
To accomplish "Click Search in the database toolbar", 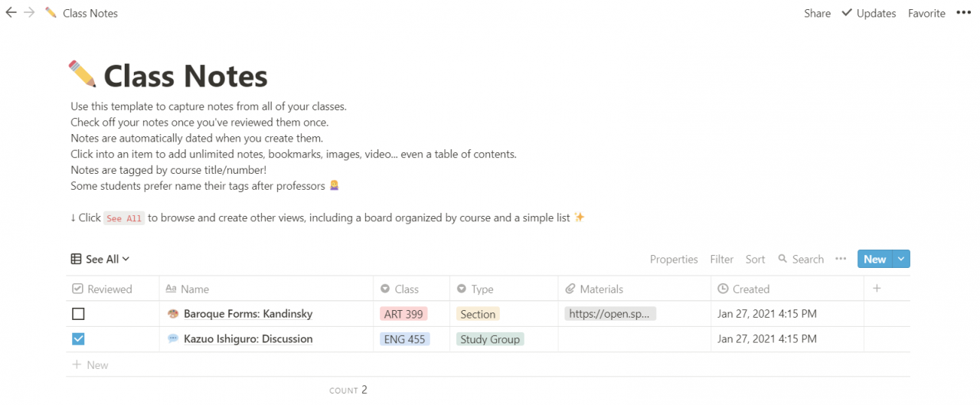I will tap(801, 260).
